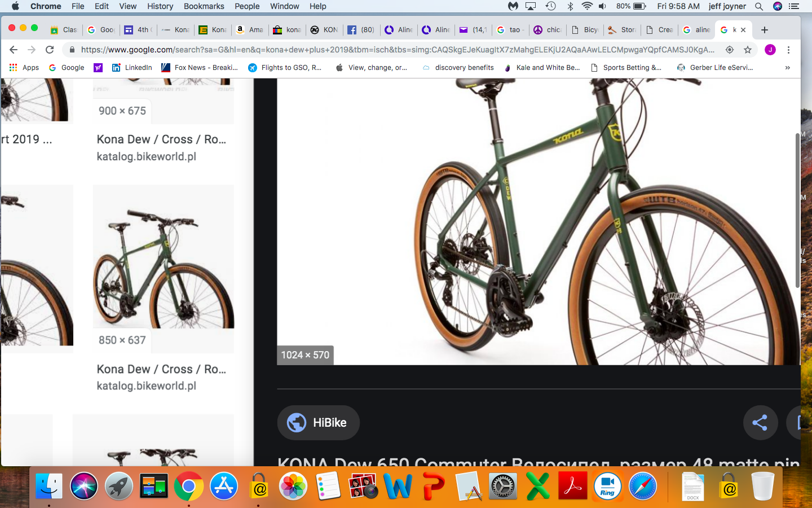Open the People menu
812x508 pixels.
247,6
